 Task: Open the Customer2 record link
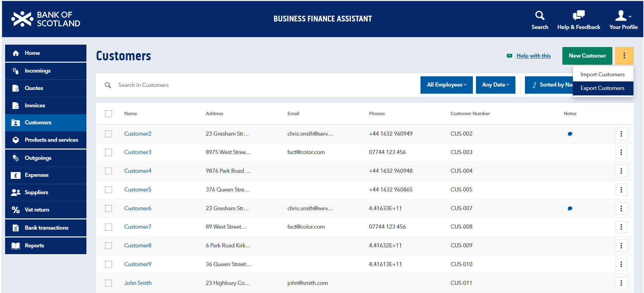pos(138,134)
